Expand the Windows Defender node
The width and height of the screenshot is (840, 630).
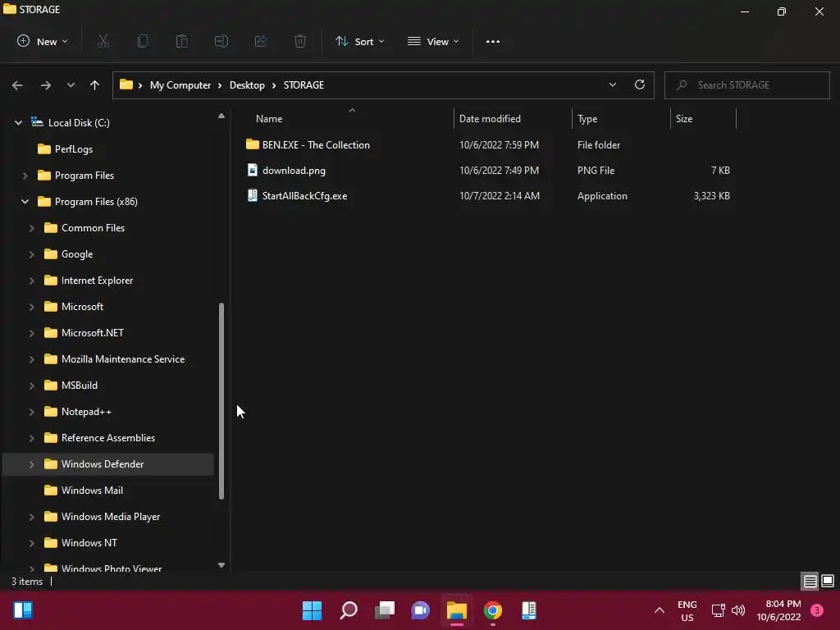32,464
